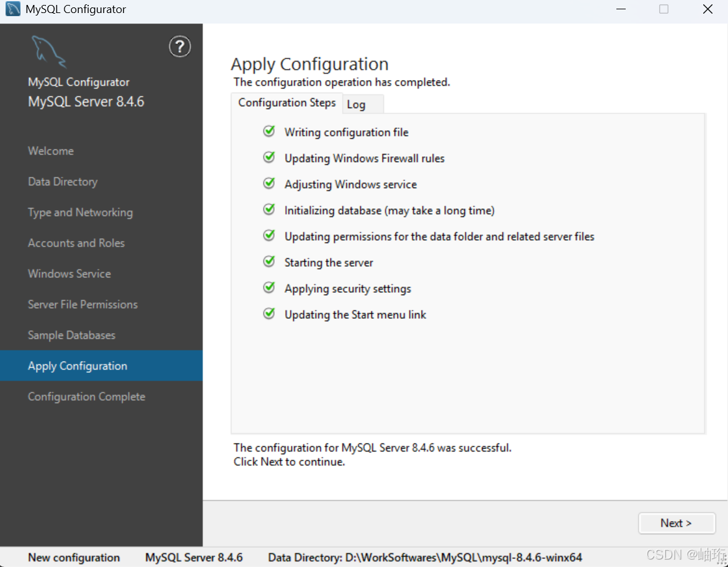Switch to the Log tab

pos(363,104)
